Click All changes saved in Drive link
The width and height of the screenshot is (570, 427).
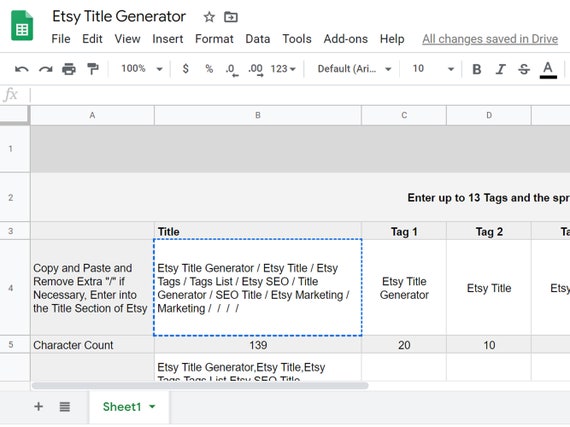[x=490, y=39]
